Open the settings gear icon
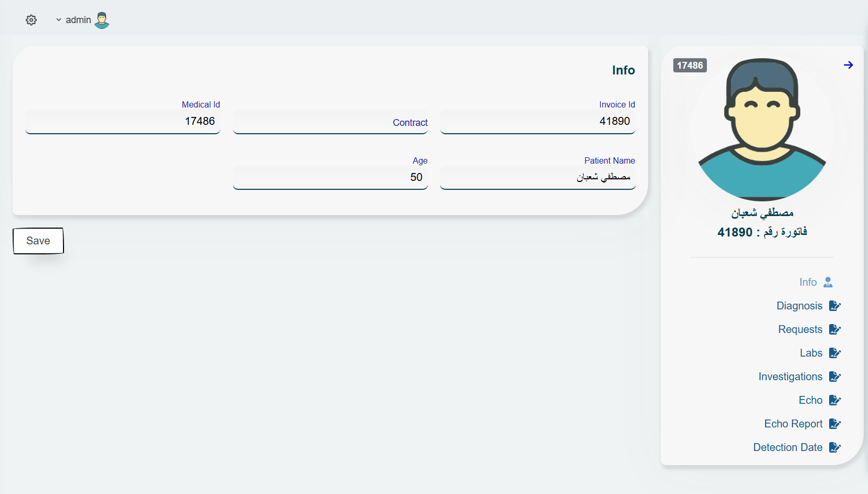868x494 pixels. [x=31, y=20]
